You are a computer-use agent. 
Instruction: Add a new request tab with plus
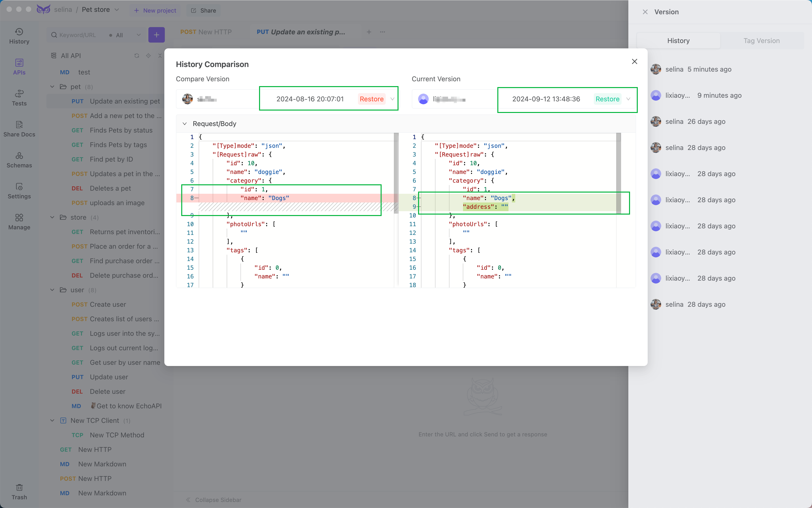[369, 32]
